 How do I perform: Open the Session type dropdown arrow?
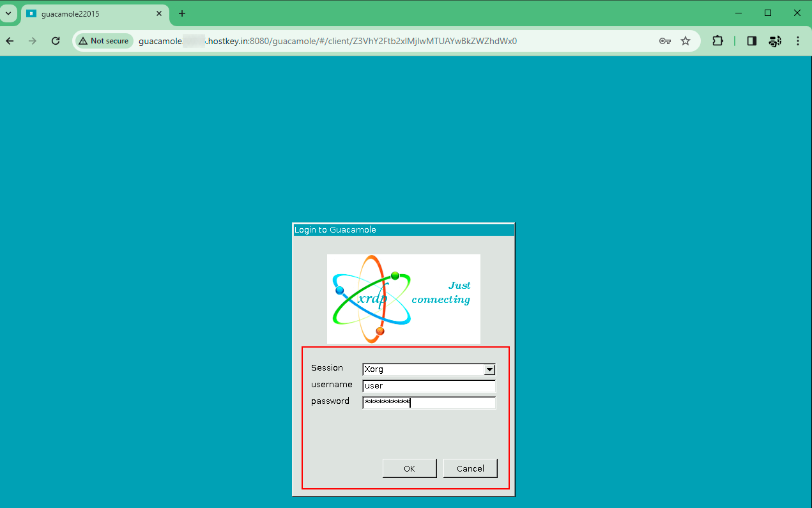point(489,369)
